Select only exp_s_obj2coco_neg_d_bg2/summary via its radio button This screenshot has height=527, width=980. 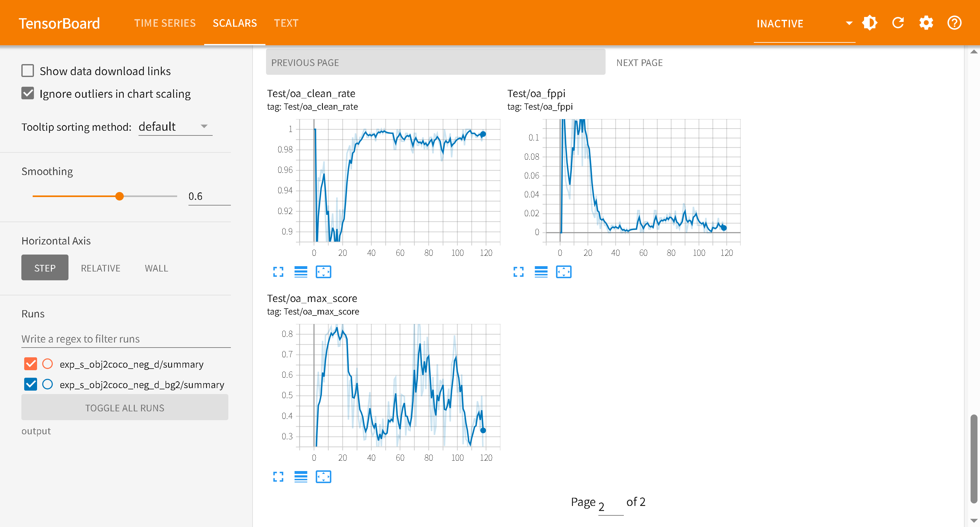click(47, 384)
